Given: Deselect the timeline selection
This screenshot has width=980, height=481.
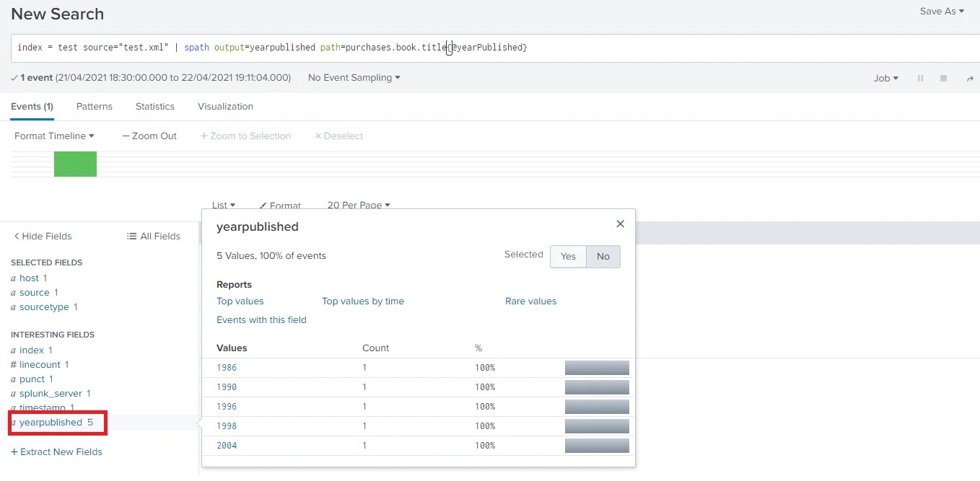Looking at the screenshot, I should (338, 136).
